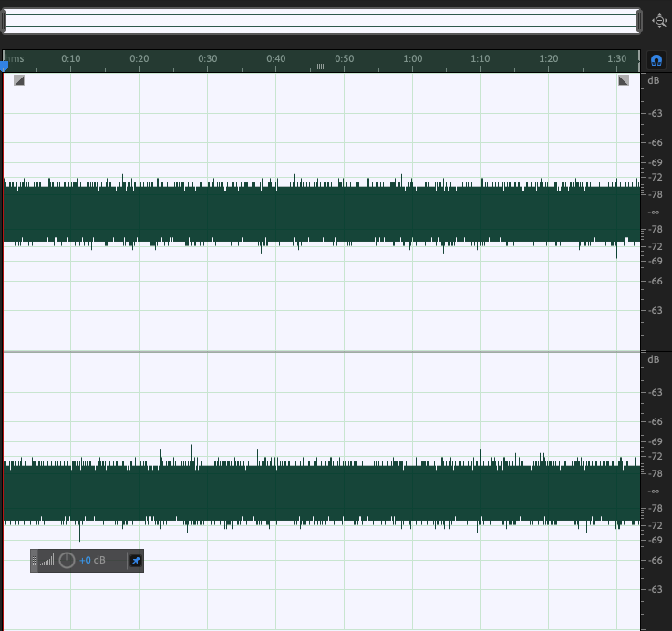
Task: Click the zoom out full icon
Action: pos(659,20)
